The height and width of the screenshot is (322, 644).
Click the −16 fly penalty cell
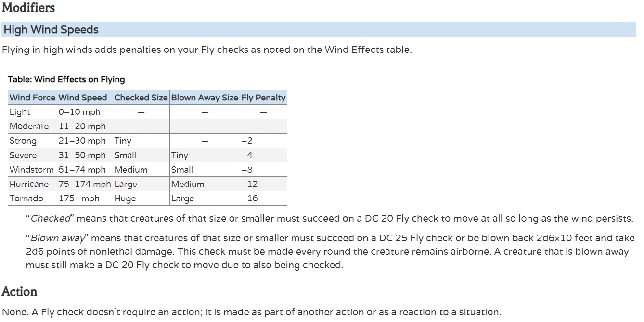[x=250, y=198]
